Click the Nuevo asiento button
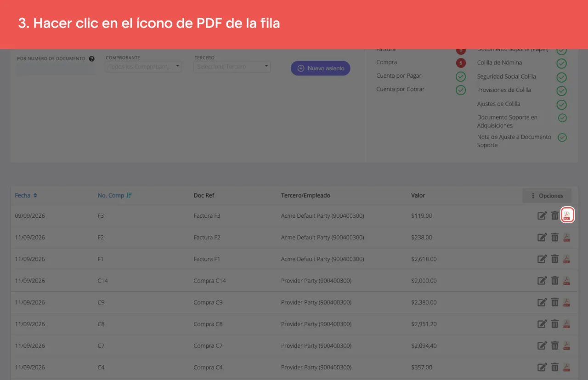Screen dimensions: 588x380 [321, 68]
